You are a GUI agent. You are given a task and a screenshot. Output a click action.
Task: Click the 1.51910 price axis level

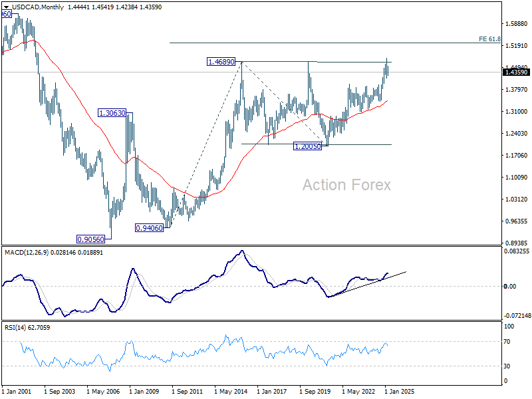[516, 45]
